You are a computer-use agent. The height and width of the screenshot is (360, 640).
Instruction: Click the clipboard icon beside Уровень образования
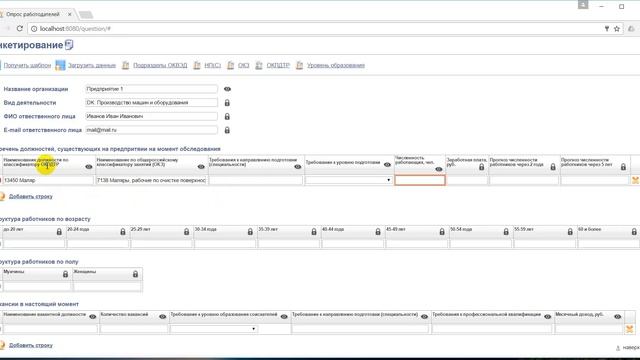(x=299, y=65)
